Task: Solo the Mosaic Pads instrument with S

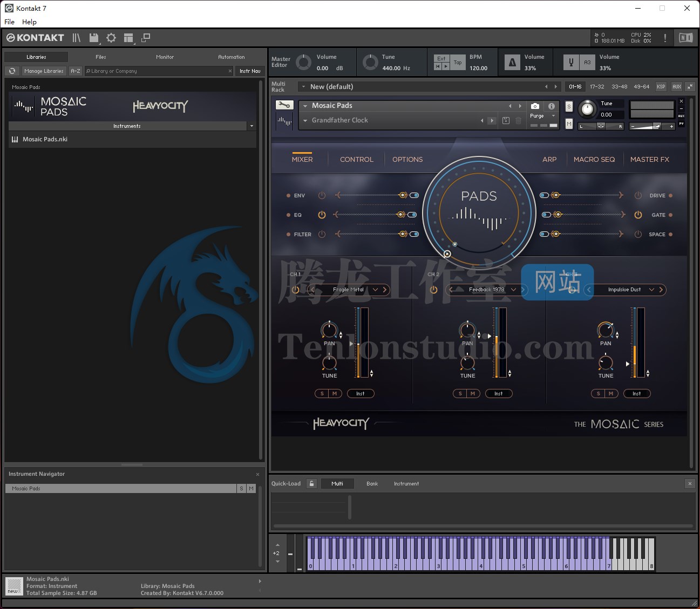Action: 569,107
